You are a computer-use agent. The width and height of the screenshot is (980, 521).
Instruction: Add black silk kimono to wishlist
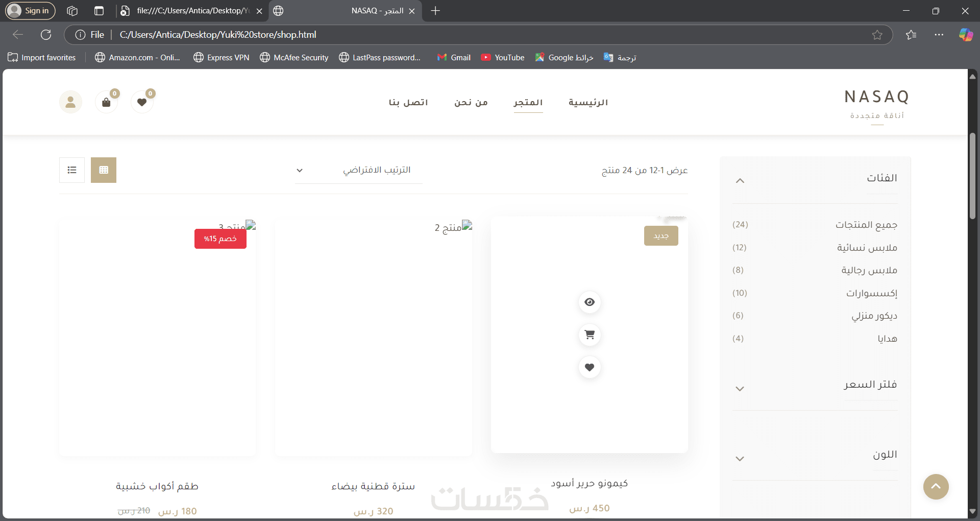(x=590, y=367)
